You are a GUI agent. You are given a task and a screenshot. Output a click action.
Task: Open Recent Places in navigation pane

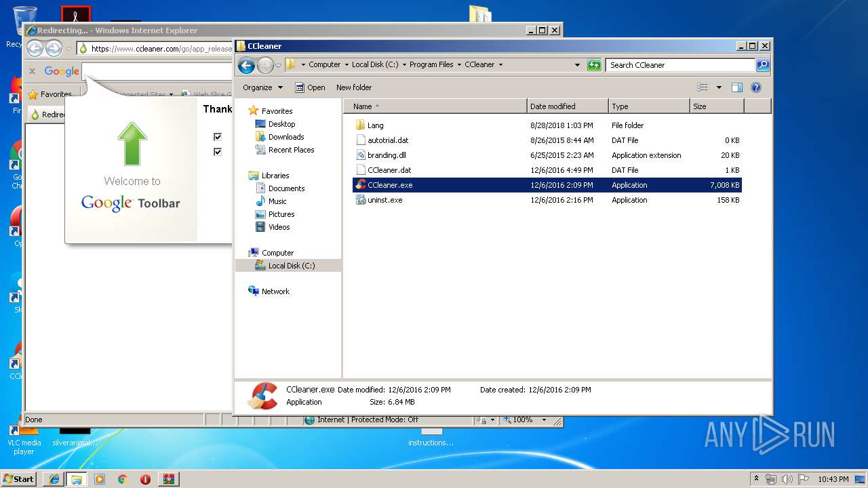coord(291,150)
